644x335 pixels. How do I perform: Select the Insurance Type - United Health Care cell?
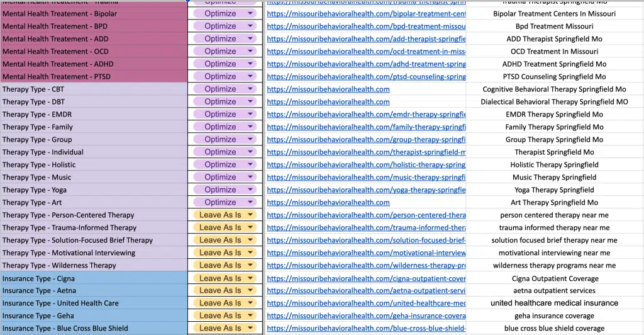94,304
